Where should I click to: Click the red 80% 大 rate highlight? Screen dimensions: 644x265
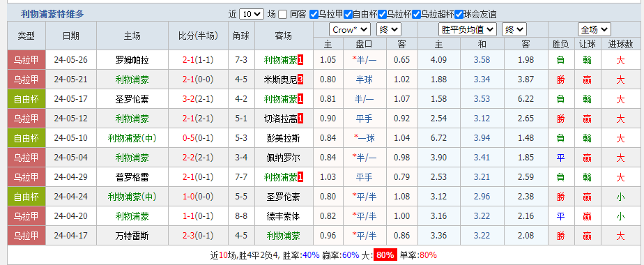pos(385,255)
